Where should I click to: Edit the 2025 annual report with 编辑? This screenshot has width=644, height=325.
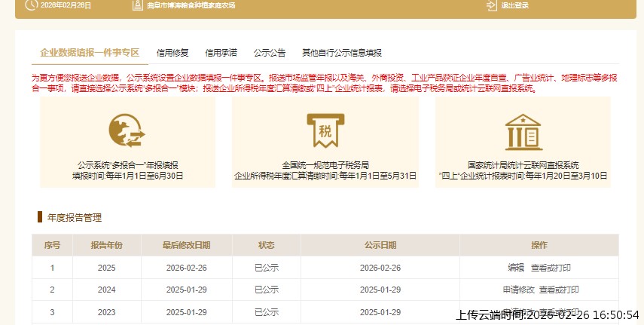pyautogui.click(x=516, y=268)
